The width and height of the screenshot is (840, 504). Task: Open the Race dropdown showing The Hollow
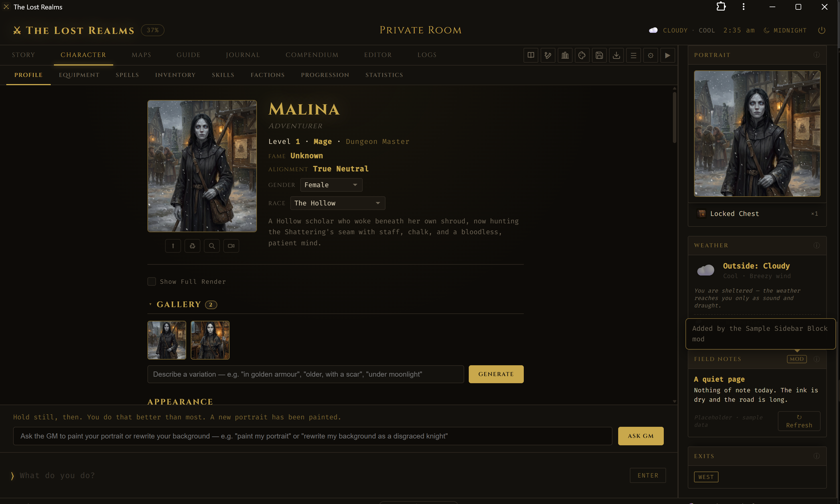point(338,203)
